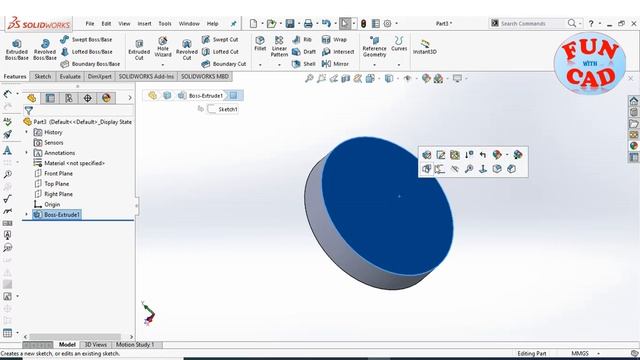Select the Shell feature
The height and width of the screenshot is (360, 640).
click(x=303, y=64)
